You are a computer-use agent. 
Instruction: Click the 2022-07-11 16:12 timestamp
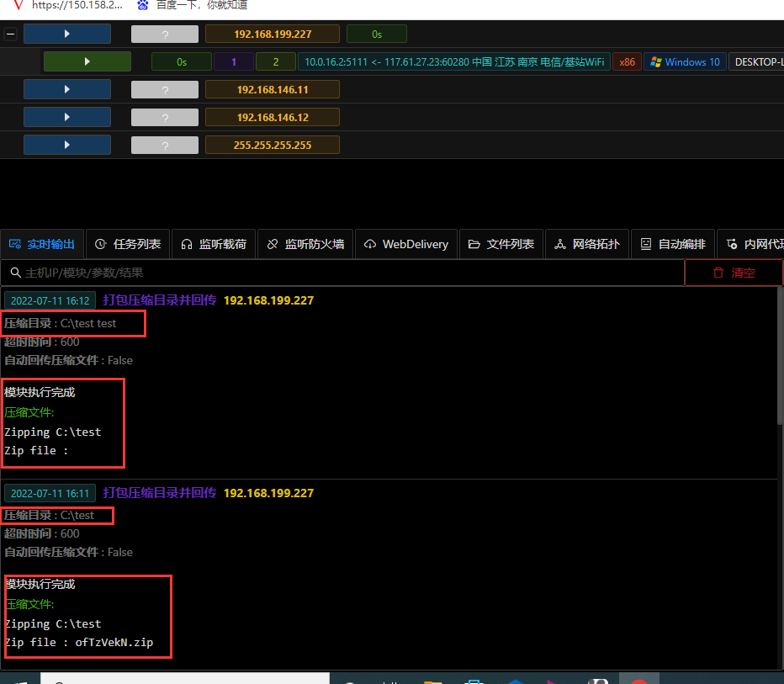50,300
